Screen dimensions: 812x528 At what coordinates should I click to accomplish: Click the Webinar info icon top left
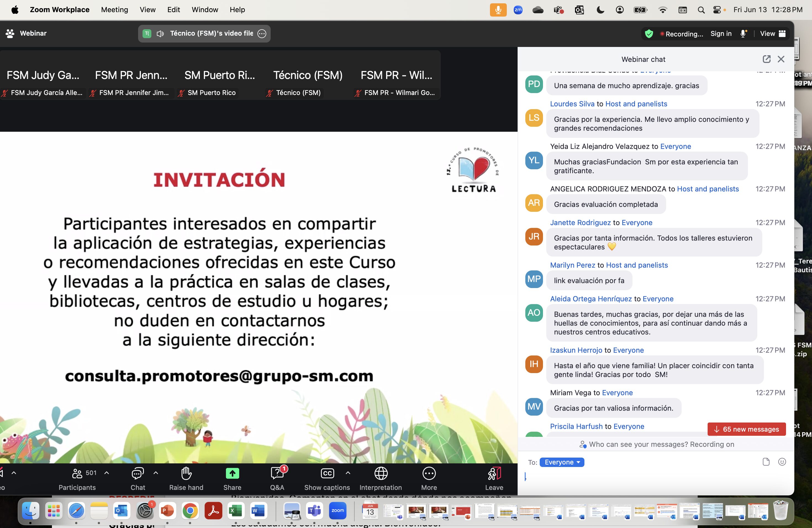[10, 33]
